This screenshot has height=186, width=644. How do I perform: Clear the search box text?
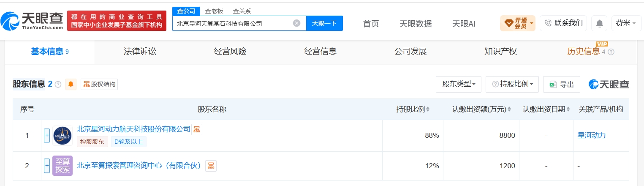coord(296,23)
